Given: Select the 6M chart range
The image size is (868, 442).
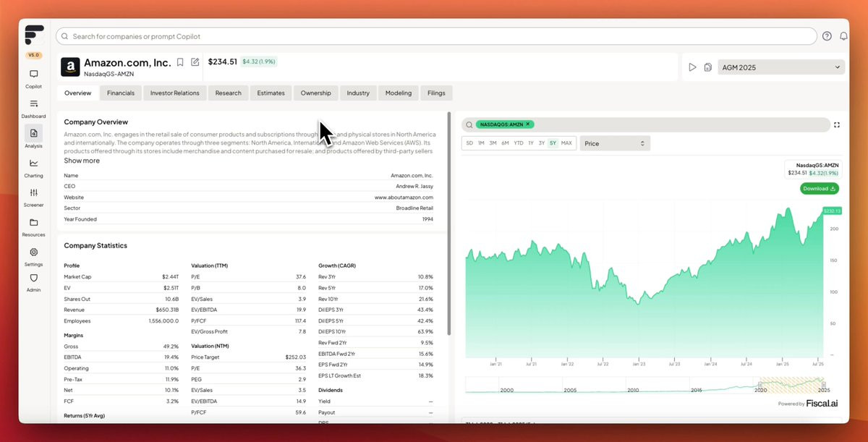Looking at the screenshot, I should 505,143.
